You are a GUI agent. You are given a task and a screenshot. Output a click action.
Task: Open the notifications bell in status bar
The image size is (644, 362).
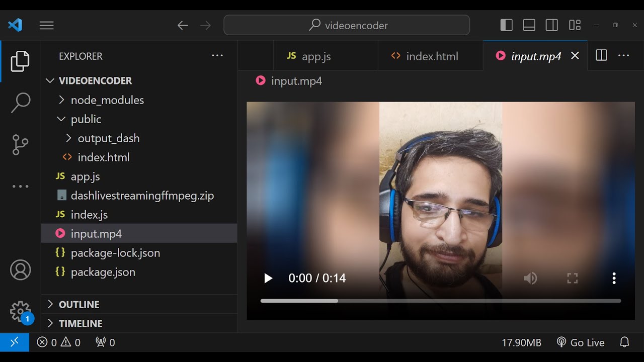coord(624,342)
